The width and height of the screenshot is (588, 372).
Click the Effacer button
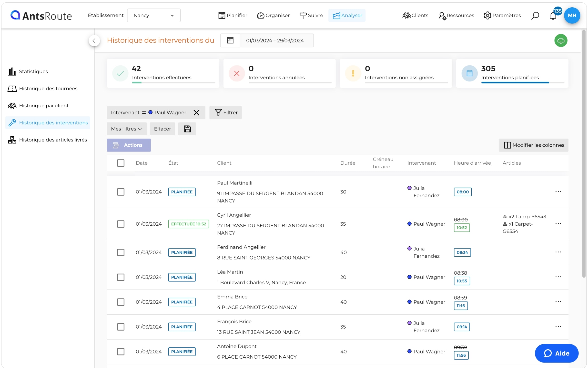(162, 129)
